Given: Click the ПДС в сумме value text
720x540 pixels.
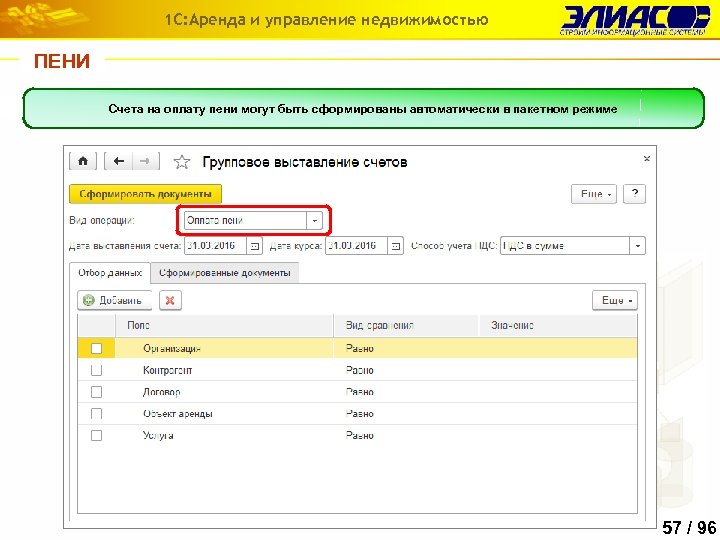Looking at the screenshot, I should 533,246.
